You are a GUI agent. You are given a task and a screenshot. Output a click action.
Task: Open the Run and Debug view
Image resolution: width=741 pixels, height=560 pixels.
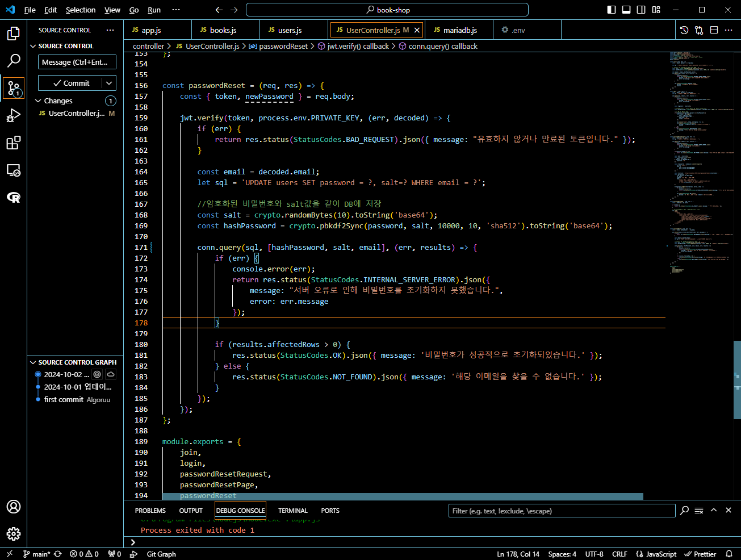click(14, 116)
